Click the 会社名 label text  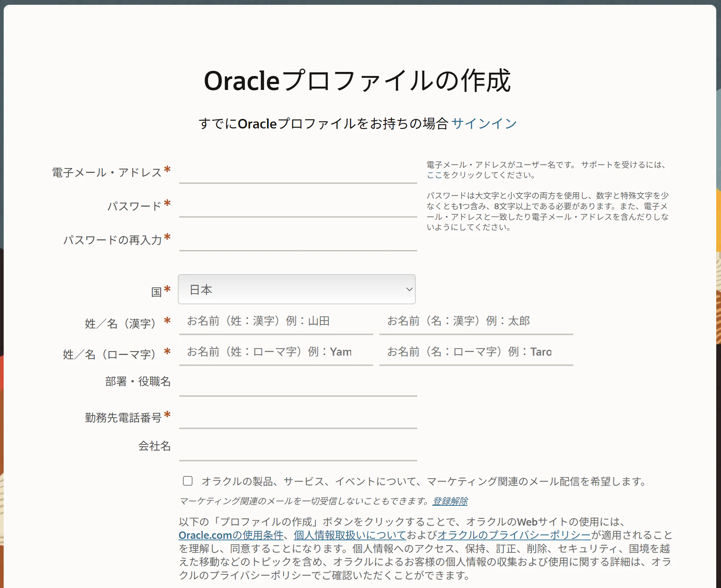(x=154, y=446)
